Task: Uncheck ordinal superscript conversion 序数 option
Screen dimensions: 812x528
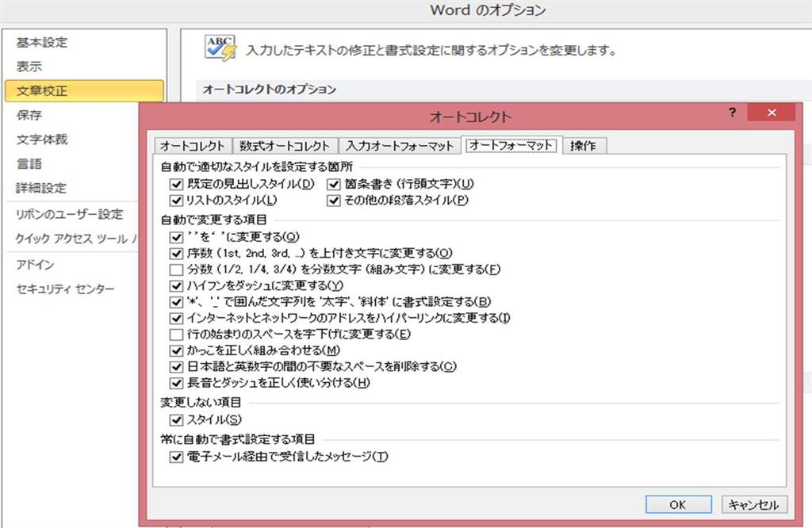Action: [x=176, y=252]
